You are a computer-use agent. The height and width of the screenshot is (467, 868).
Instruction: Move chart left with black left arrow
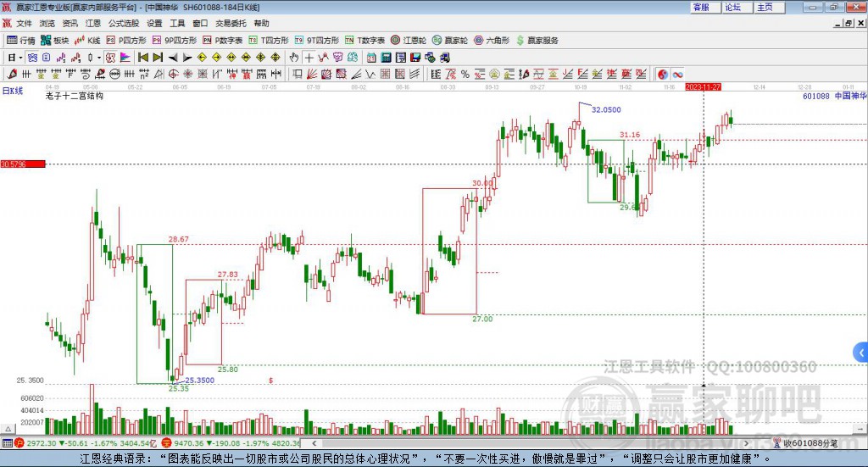point(173,58)
